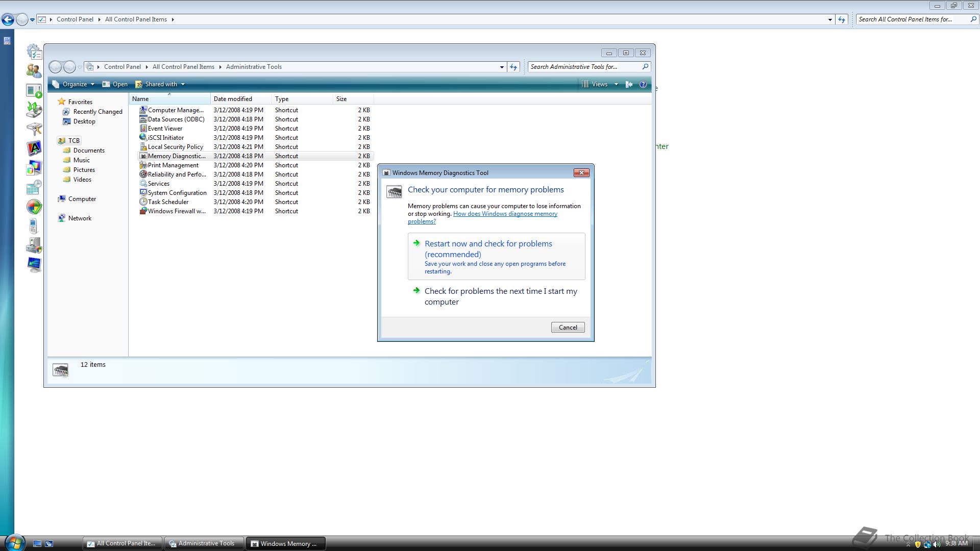Click the network tray icon
This screenshot has width=980, height=551.
point(927,544)
